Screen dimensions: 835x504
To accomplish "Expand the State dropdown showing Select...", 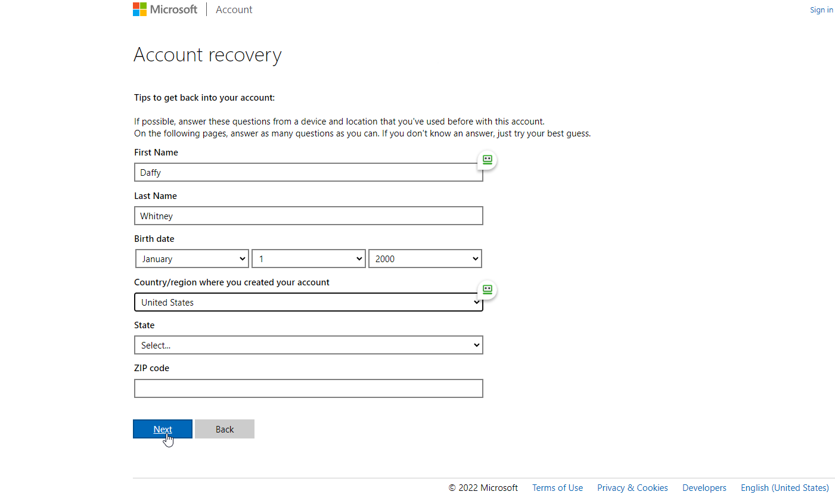I will click(309, 345).
